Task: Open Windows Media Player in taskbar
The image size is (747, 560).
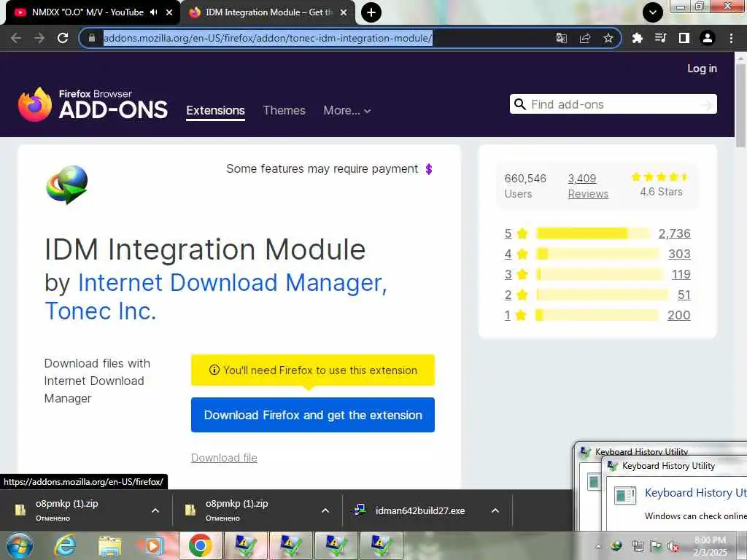Action: click(153, 545)
